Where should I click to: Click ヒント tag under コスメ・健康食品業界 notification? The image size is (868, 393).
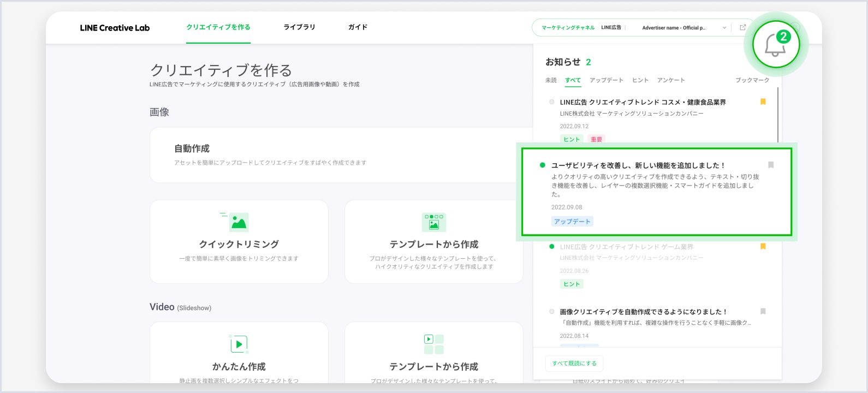[572, 139]
